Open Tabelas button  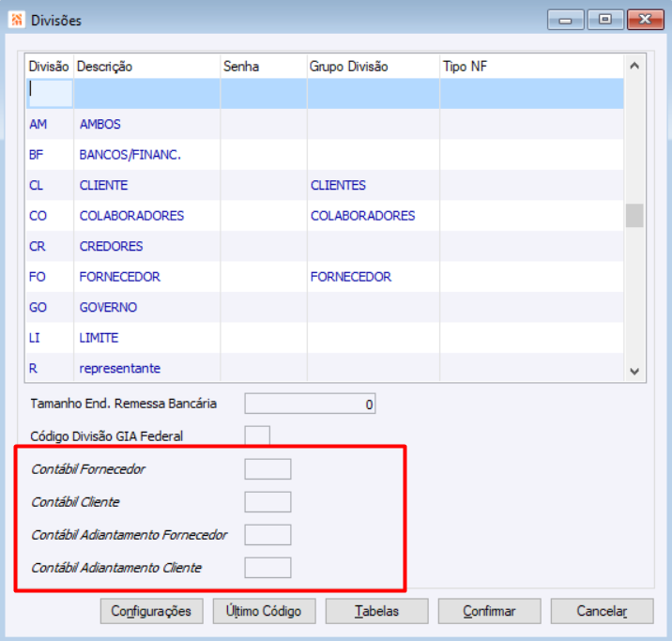click(376, 611)
